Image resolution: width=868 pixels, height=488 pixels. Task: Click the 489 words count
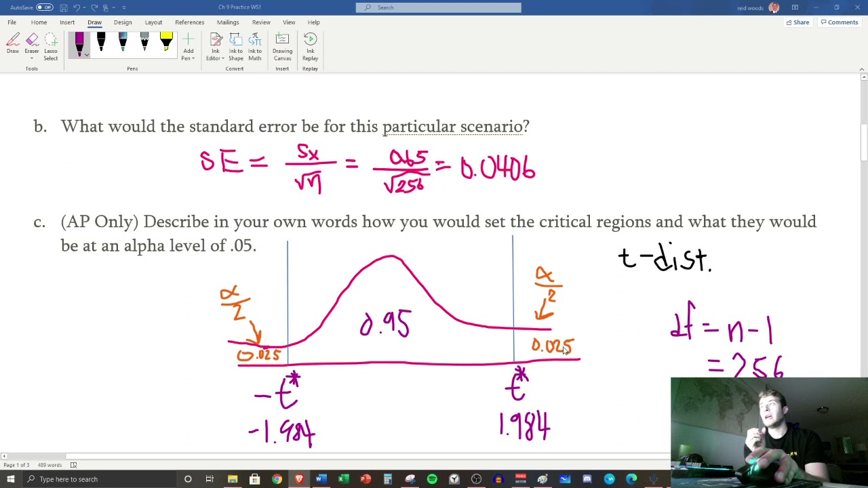click(x=50, y=465)
